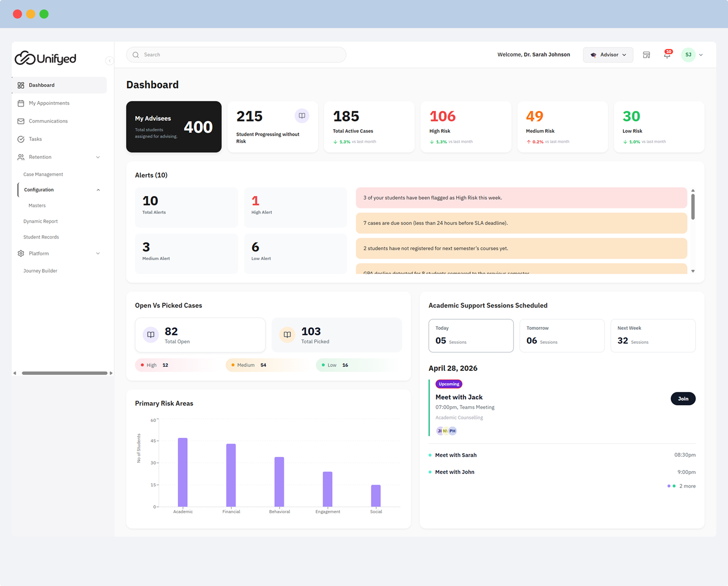Open Masters under Configuration
Image resolution: width=728 pixels, height=586 pixels.
37,205
